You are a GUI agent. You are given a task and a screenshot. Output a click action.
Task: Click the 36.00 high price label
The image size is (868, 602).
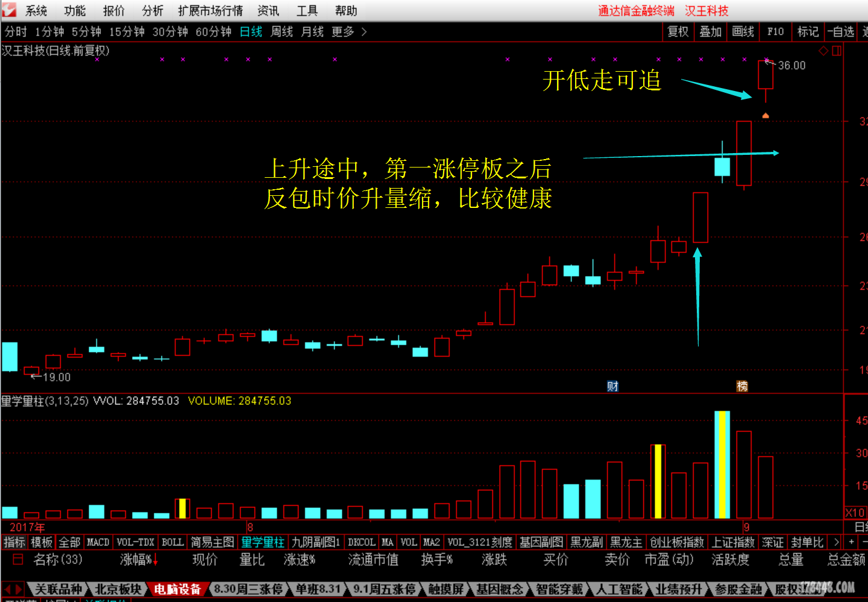coord(791,65)
